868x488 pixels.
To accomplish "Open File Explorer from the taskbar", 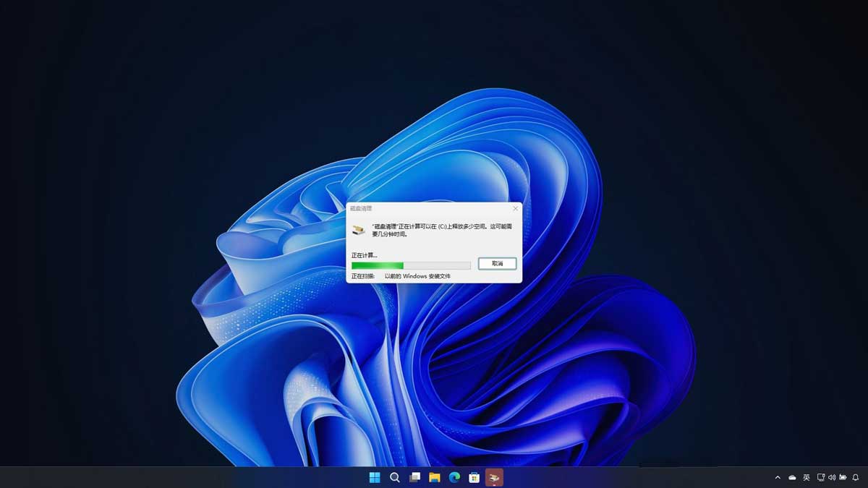I will tap(435, 477).
